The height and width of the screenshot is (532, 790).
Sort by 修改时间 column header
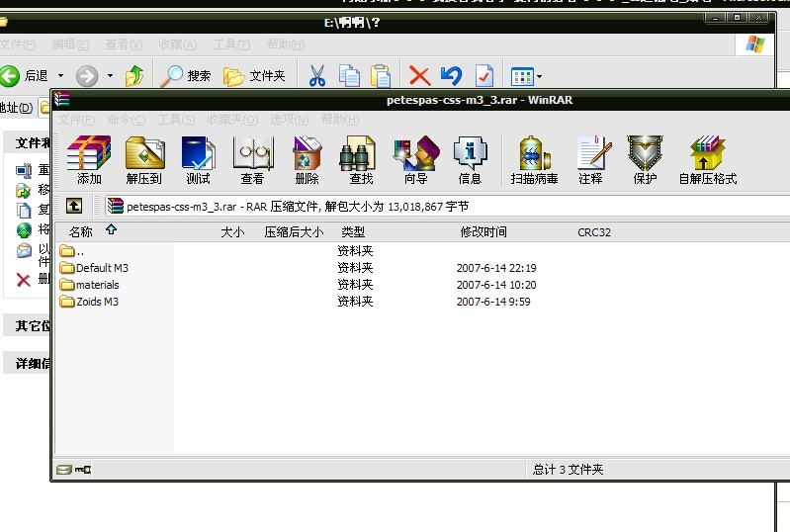(483, 231)
